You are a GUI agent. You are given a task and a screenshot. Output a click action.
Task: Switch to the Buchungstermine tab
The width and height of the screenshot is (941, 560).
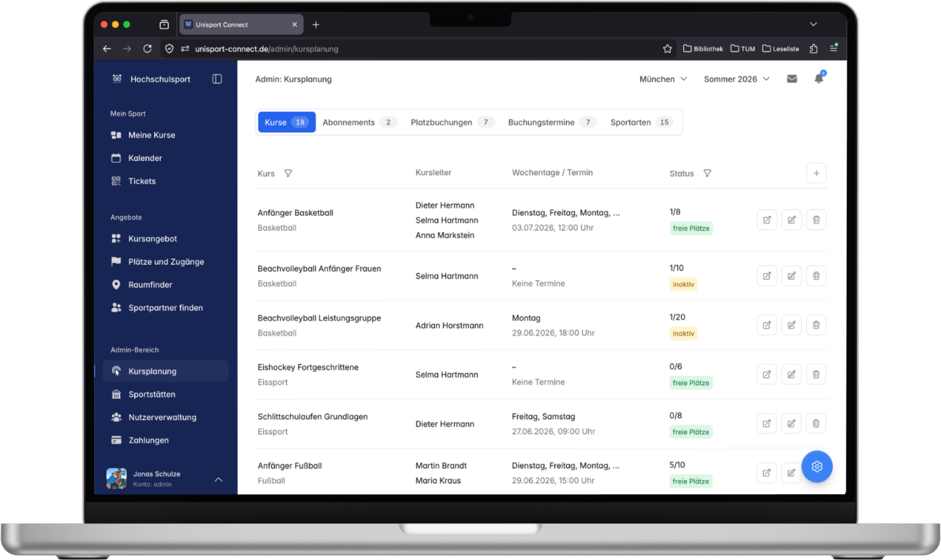551,122
